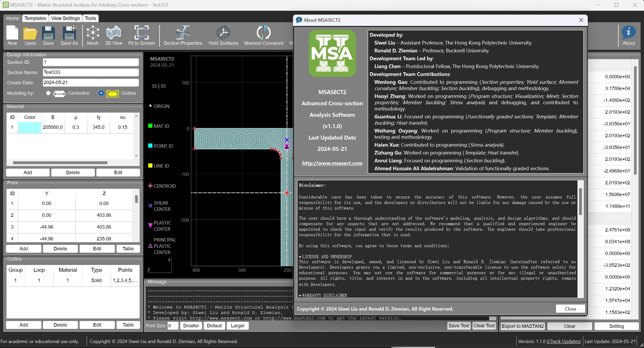Viewport: 644px width, 348px height.
Task: Click the Disclaimer text scrollbar
Action: click(580, 201)
